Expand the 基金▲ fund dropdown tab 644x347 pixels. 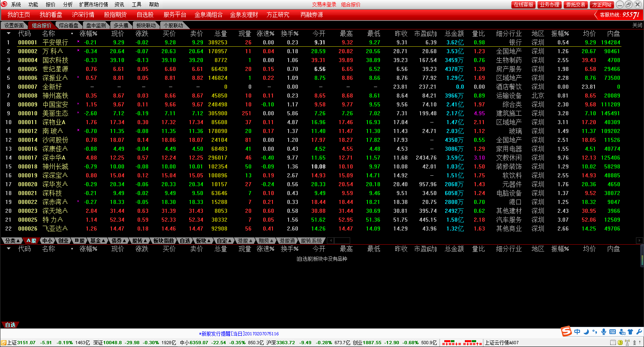coord(97,241)
